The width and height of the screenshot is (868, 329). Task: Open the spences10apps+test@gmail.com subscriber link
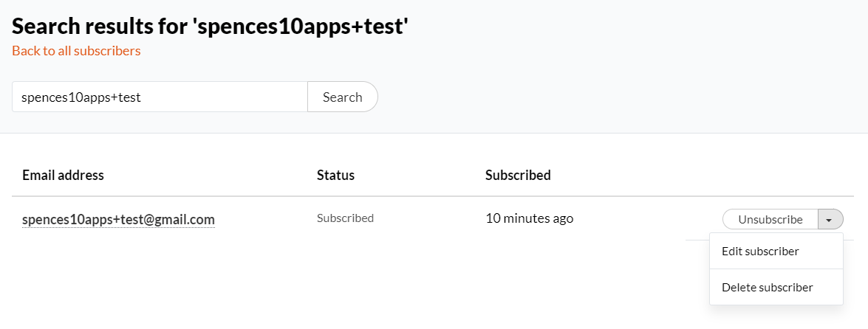pyautogui.click(x=118, y=220)
